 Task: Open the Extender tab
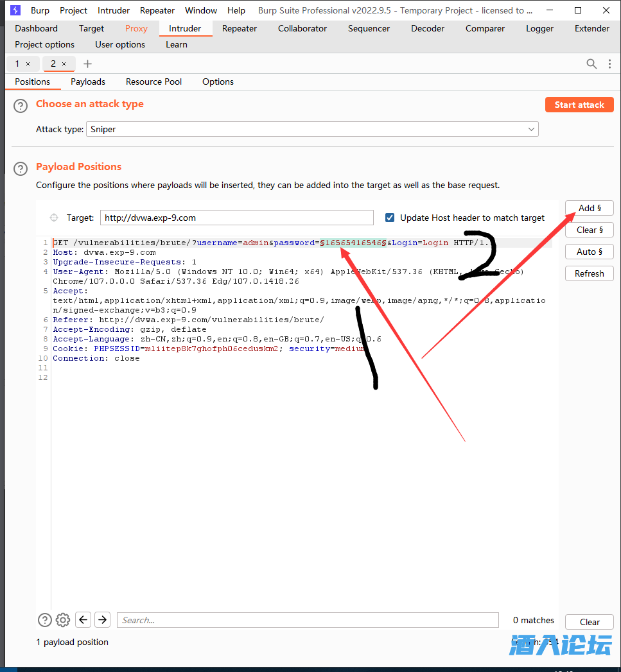[592, 28]
